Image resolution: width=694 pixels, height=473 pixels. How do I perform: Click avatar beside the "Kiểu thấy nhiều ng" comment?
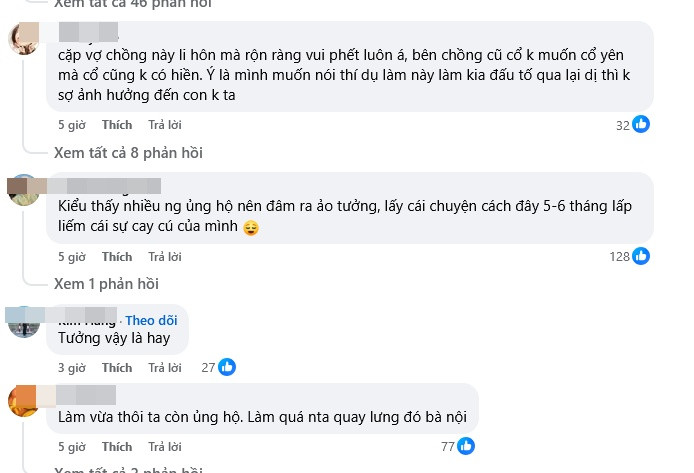pos(23,188)
